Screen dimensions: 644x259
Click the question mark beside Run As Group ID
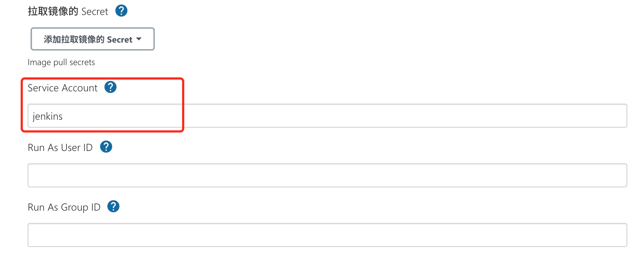113,207
